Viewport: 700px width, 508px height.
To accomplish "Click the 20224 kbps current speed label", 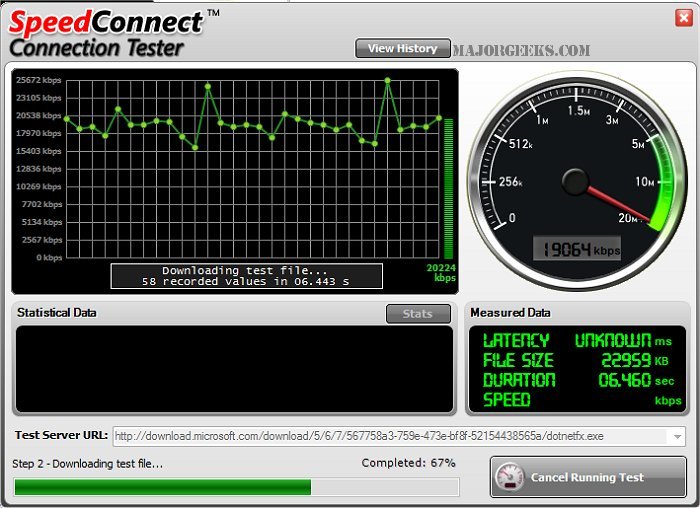I will tap(441, 272).
